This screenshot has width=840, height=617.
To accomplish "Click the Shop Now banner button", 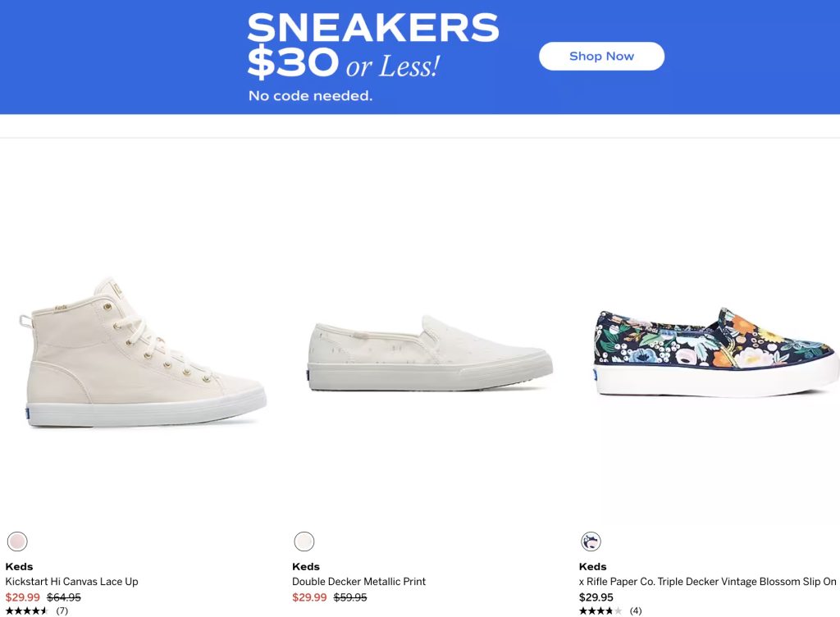I will pos(601,57).
